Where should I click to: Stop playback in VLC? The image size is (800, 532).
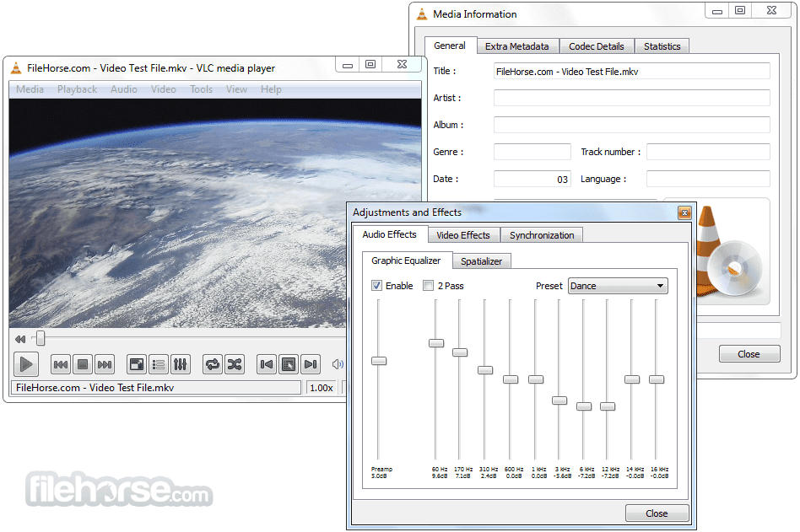click(82, 363)
